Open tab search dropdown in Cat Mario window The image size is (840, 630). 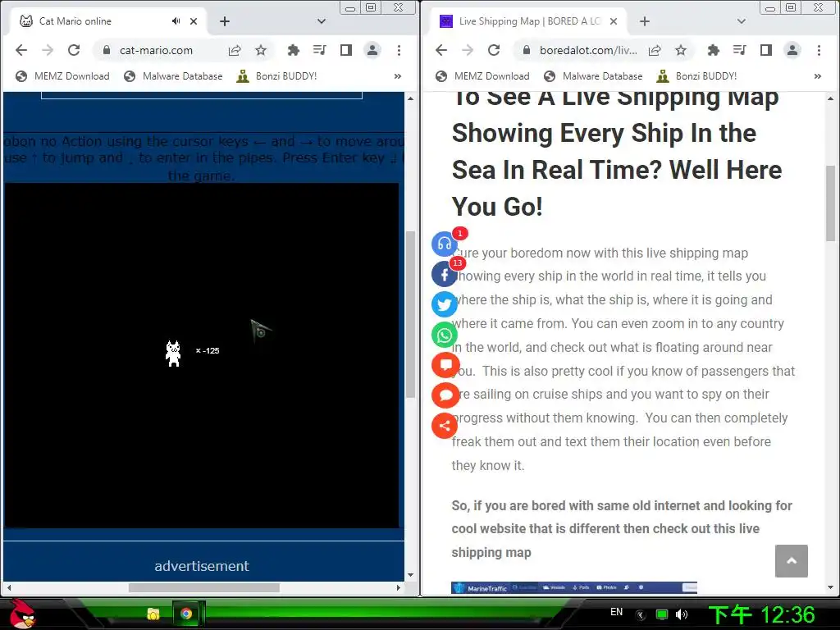tap(322, 21)
